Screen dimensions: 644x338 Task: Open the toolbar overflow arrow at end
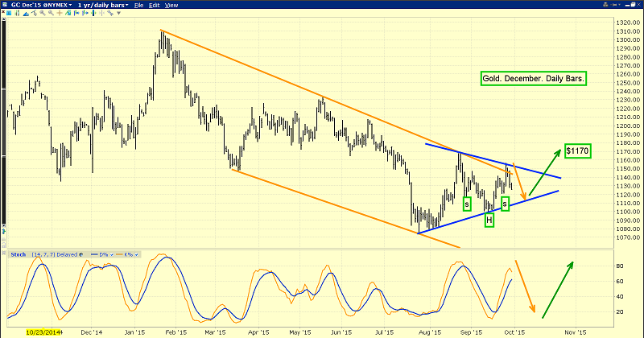point(118,14)
